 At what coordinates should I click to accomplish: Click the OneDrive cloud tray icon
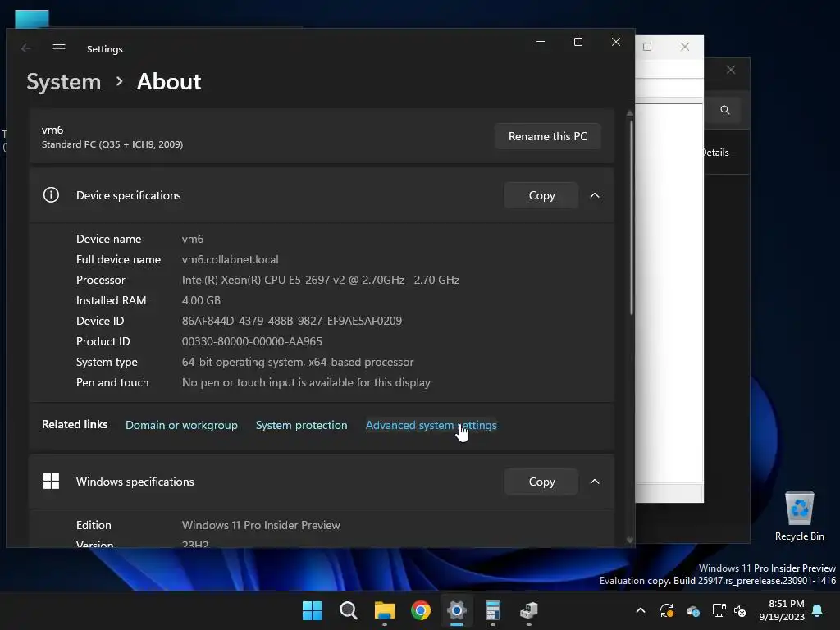pos(692,610)
